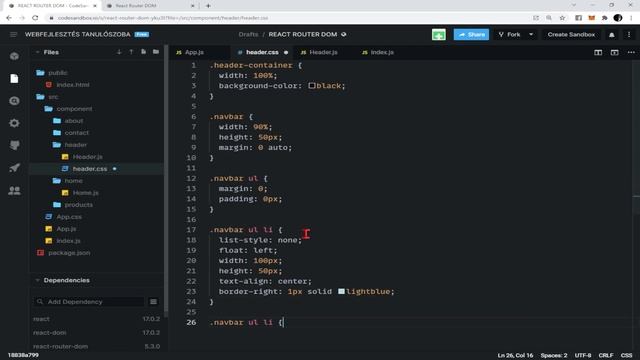Screen dimensions: 640x360
Task: Click Create Sandbox button
Action: click(571, 35)
